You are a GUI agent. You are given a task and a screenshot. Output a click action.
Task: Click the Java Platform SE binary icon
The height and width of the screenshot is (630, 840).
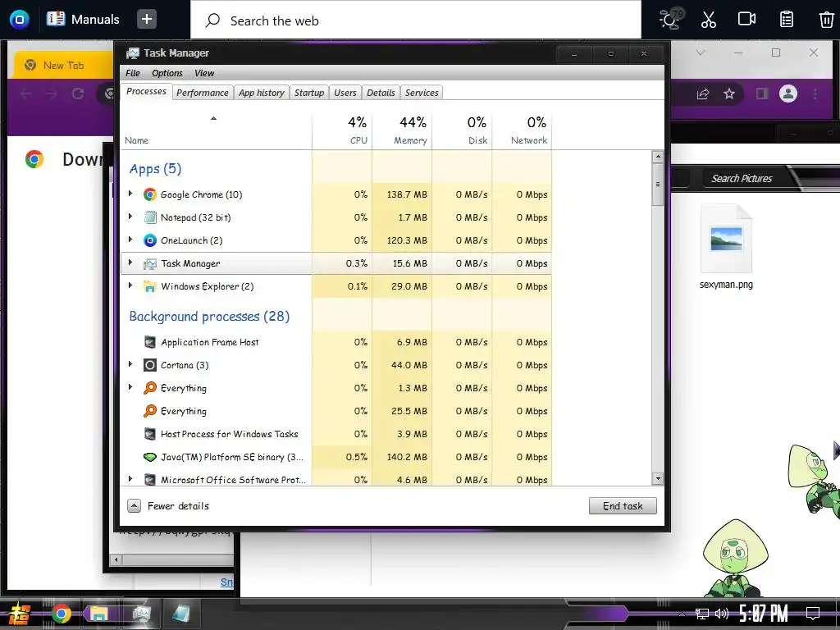(x=150, y=457)
